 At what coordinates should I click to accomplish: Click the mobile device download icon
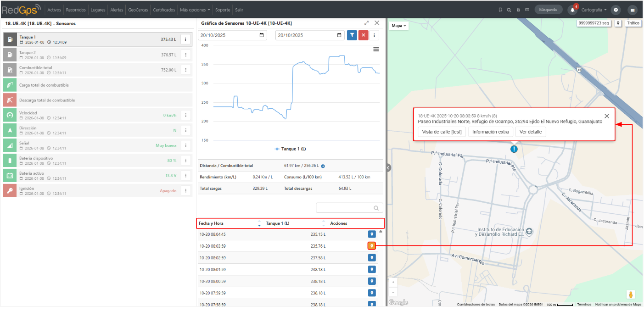pyautogui.click(x=500, y=10)
